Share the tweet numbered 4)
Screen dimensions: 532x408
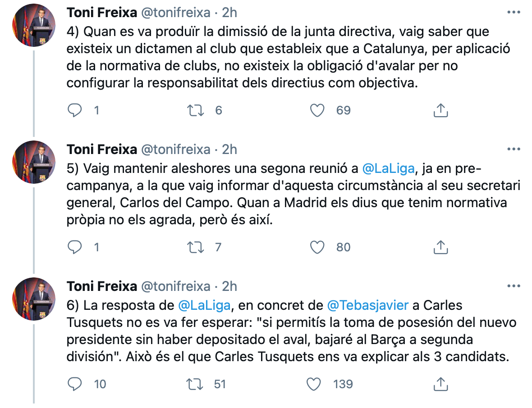pos(440,110)
